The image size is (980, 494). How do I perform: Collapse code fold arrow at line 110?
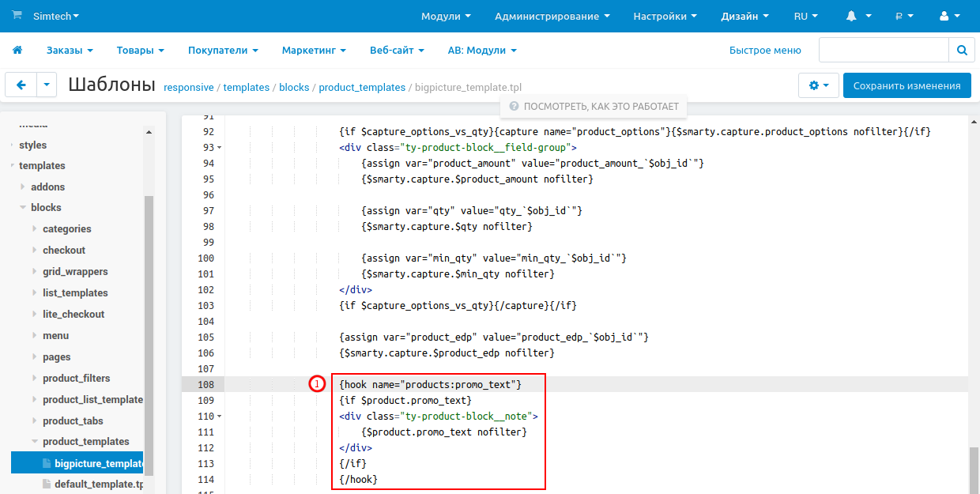(x=219, y=417)
